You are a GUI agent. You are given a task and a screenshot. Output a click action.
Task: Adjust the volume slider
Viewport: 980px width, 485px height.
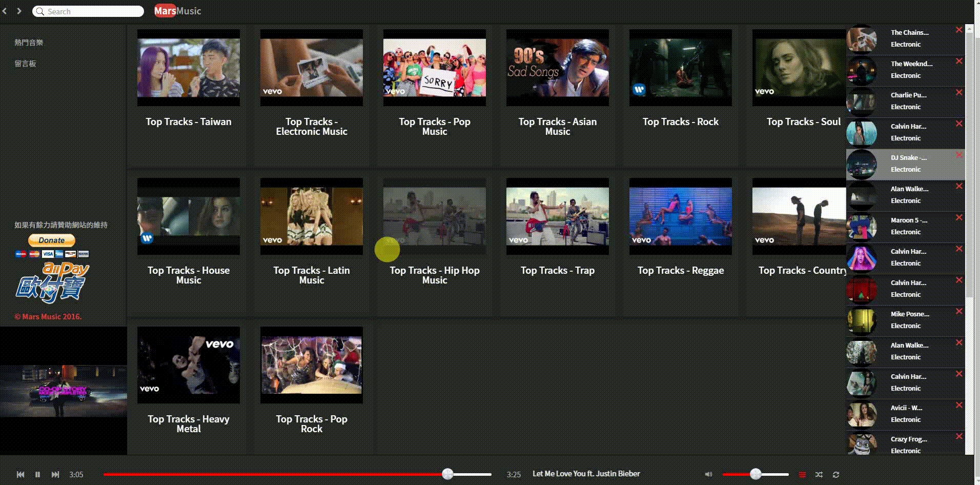click(x=756, y=474)
